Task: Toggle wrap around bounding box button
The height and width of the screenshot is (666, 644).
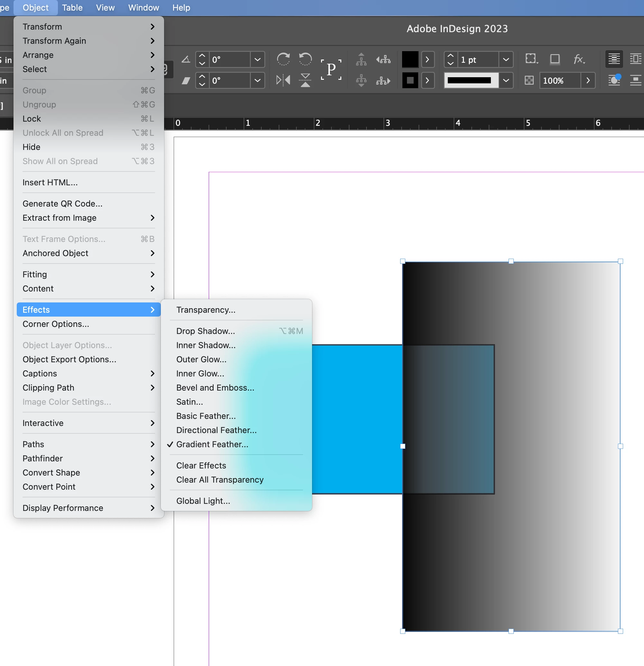Action: pos(635,59)
